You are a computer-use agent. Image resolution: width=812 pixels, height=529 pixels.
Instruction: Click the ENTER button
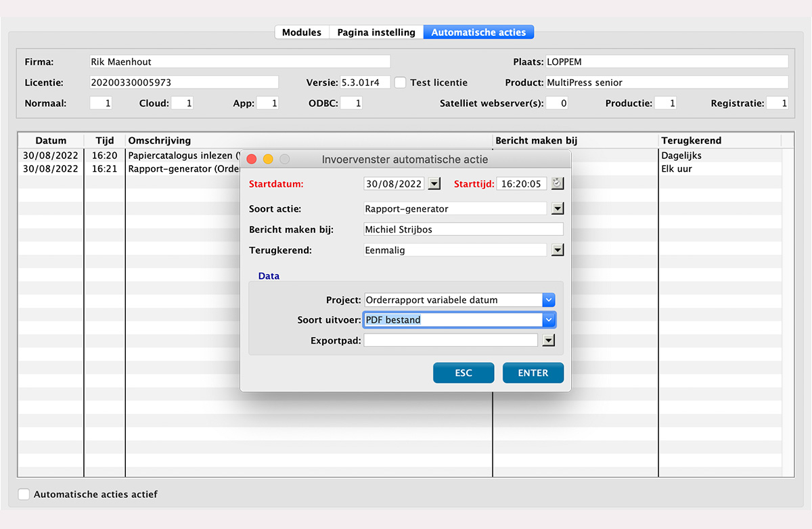533,373
